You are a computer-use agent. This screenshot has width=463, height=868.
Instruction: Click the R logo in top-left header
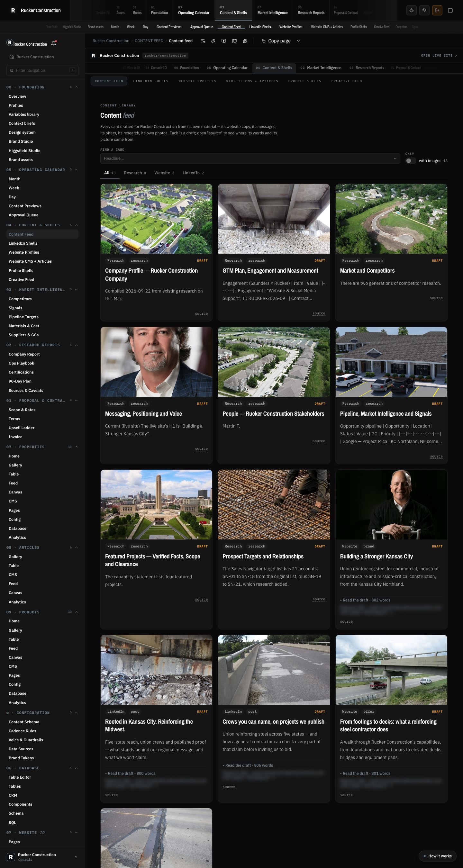pyautogui.click(x=13, y=10)
